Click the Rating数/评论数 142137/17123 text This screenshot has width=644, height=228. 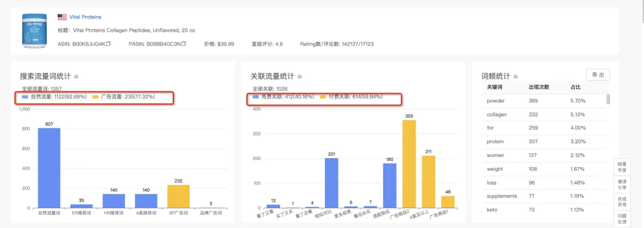pos(337,44)
